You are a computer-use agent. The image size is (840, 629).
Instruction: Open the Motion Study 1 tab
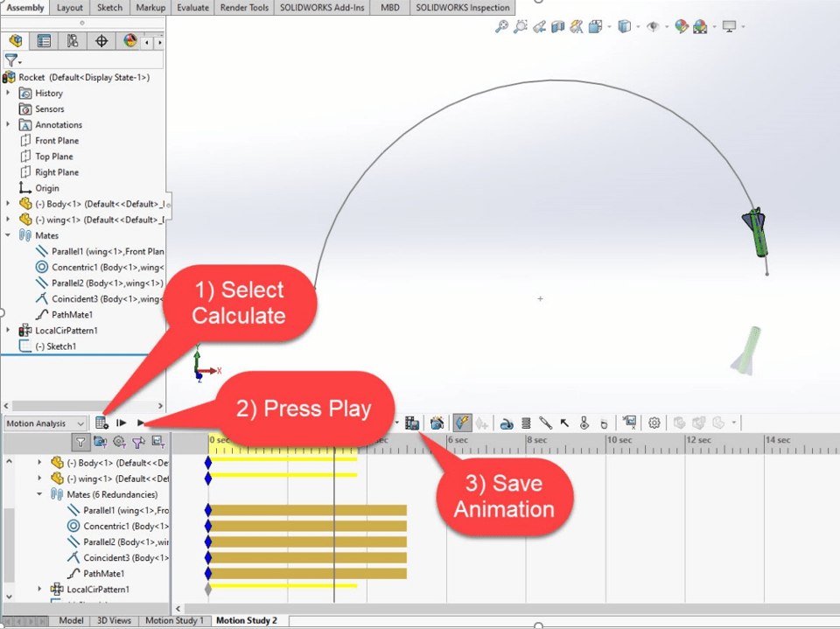[x=174, y=620]
